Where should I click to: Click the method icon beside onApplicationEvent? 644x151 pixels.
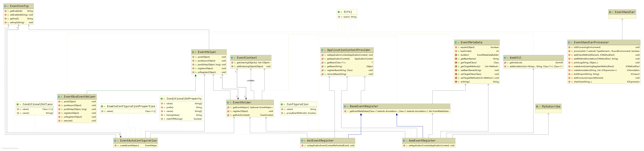pos(302,146)
